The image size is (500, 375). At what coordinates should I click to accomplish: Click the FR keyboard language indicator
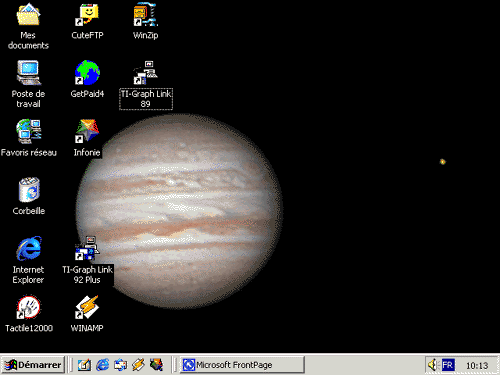pyautogui.click(x=448, y=365)
